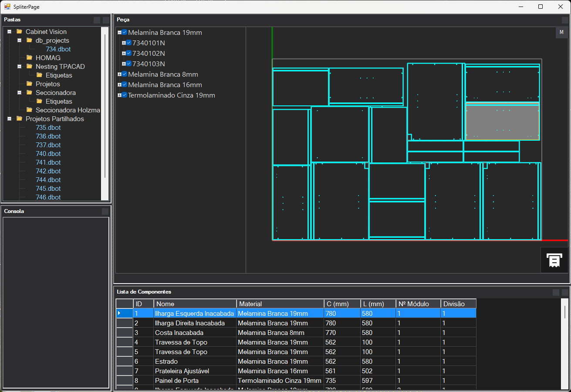Viewport: 571px width, 392px height.
Task: Collapse the Cabinet Vision folder tree
Action: point(9,32)
